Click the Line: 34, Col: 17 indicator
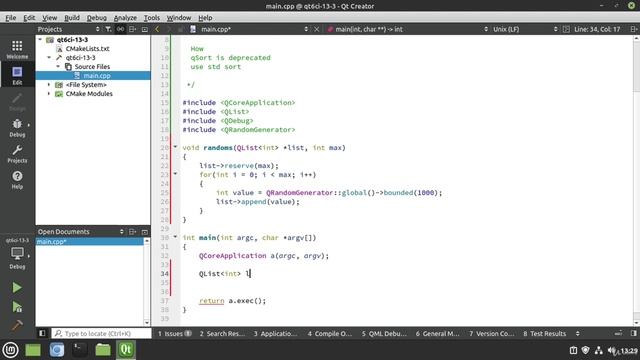 click(x=597, y=29)
